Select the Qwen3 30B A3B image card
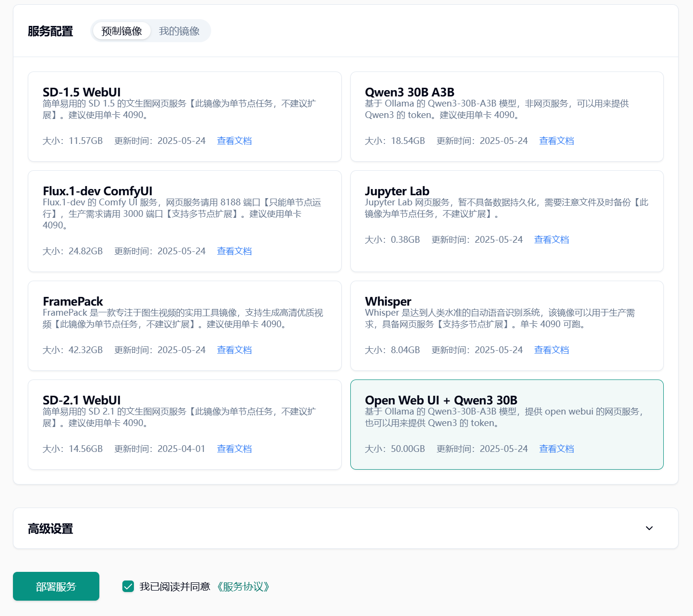Image resolution: width=693 pixels, height=616 pixels. [x=506, y=117]
